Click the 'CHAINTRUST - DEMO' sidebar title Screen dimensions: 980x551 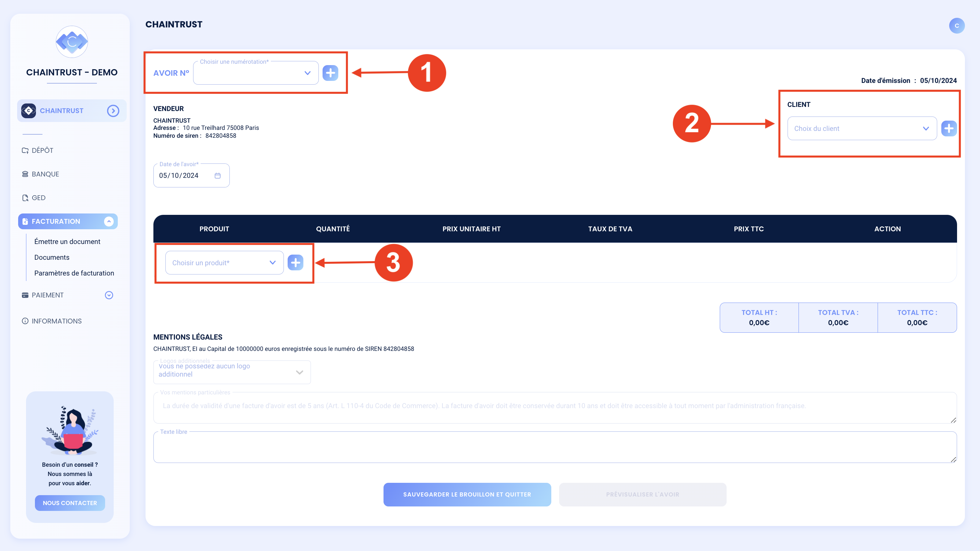click(x=72, y=72)
